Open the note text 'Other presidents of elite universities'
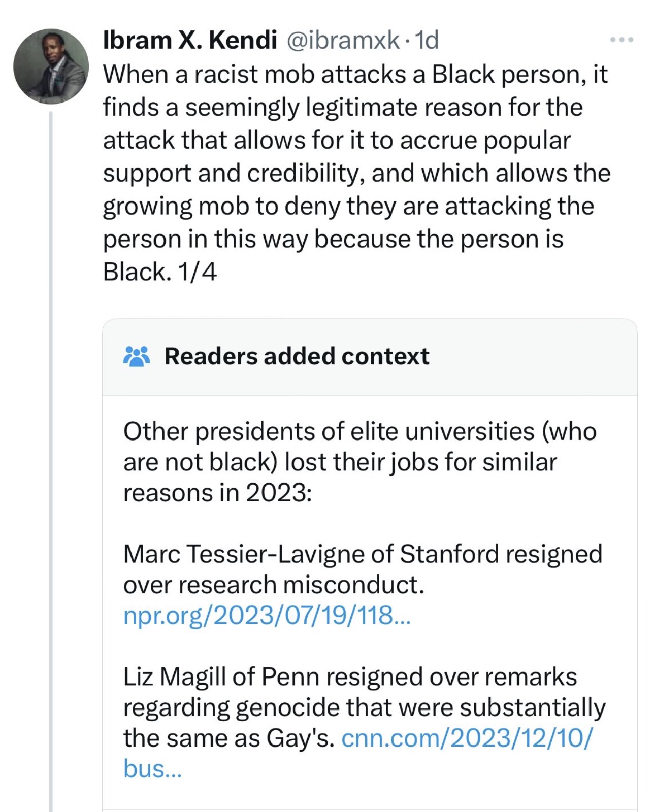 point(359,462)
